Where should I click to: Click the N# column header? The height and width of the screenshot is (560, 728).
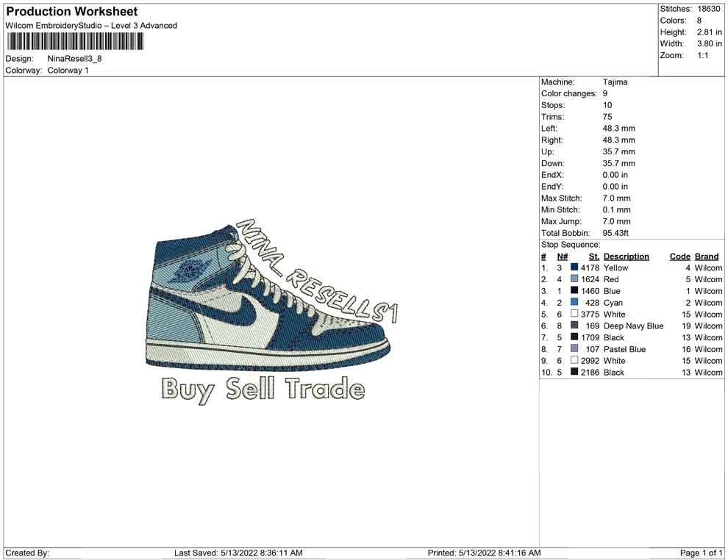pyautogui.click(x=563, y=256)
